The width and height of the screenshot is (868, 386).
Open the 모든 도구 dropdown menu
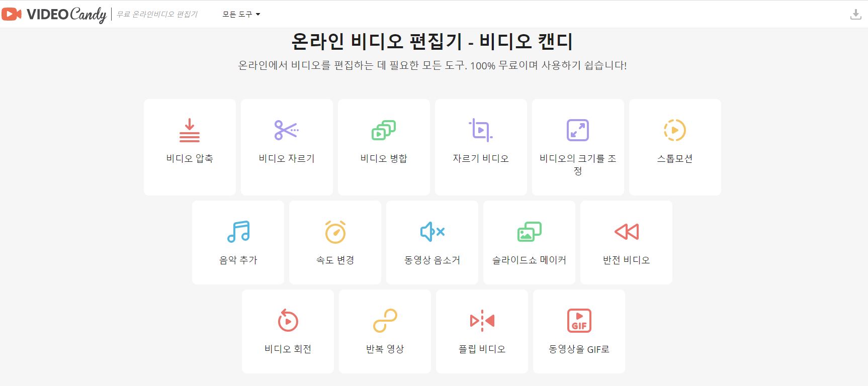point(241,15)
